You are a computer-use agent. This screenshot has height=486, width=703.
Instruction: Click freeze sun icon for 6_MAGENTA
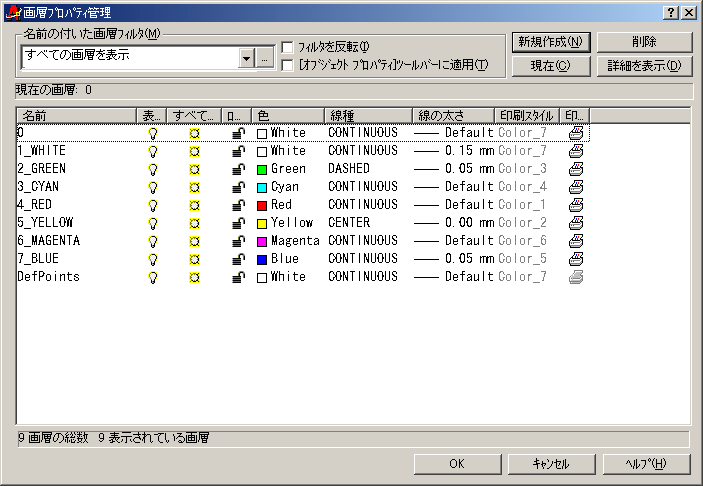click(194, 241)
